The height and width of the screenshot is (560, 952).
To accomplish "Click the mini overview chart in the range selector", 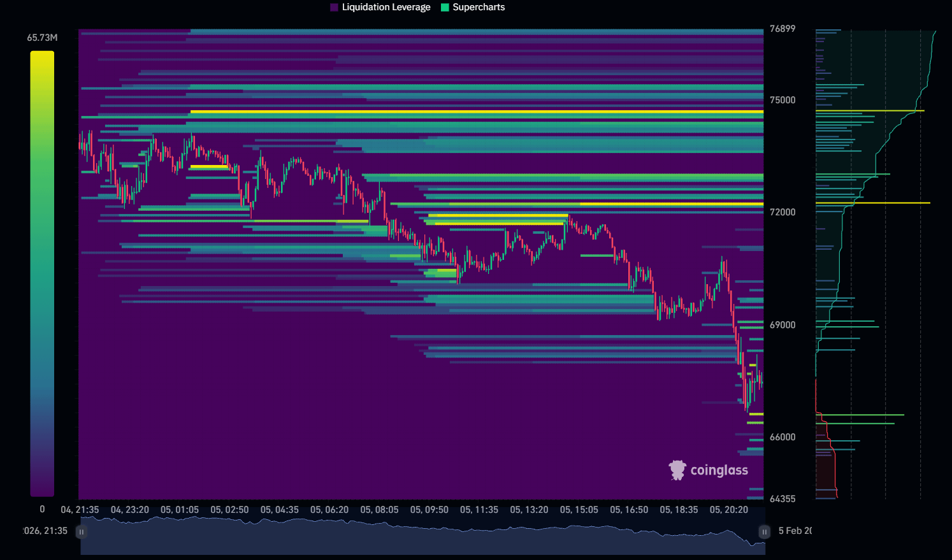I will coord(422,535).
